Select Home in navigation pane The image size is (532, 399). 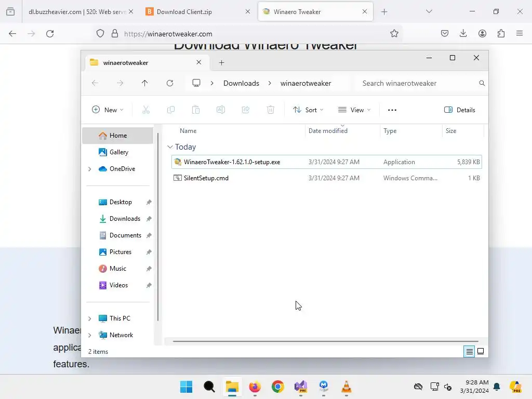point(118,136)
